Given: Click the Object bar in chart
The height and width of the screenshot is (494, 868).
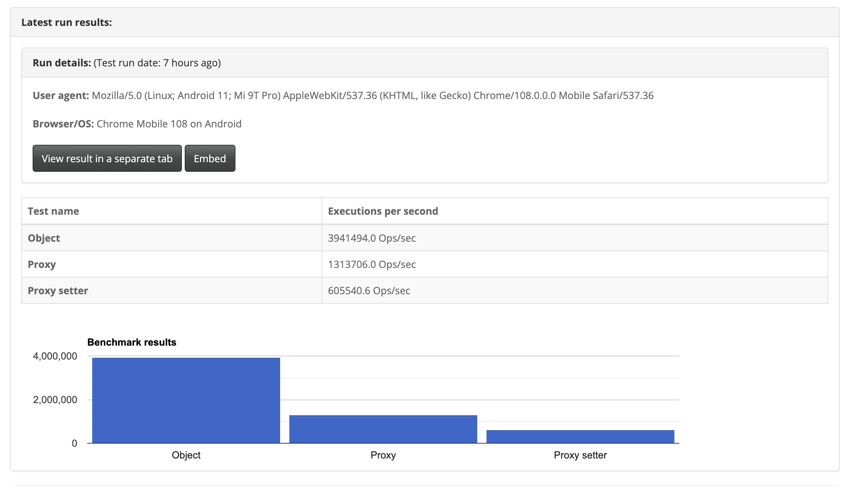Looking at the screenshot, I should click(186, 400).
